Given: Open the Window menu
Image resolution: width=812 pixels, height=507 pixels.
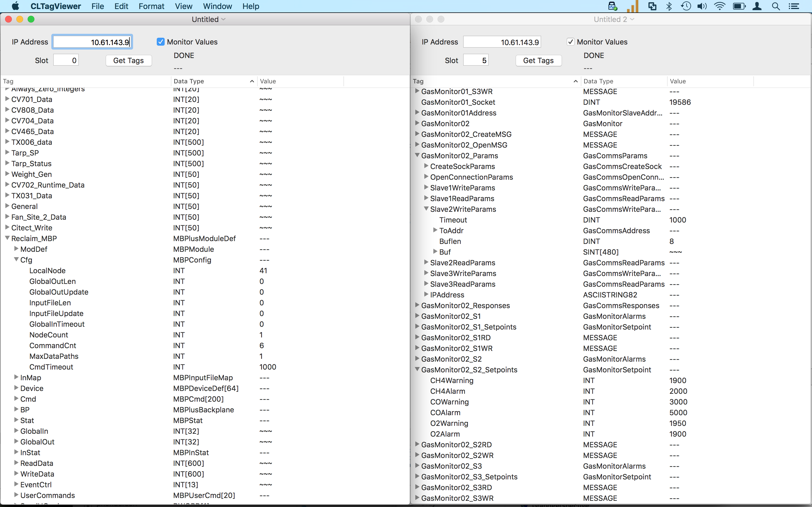Looking at the screenshot, I should [x=217, y=6].
